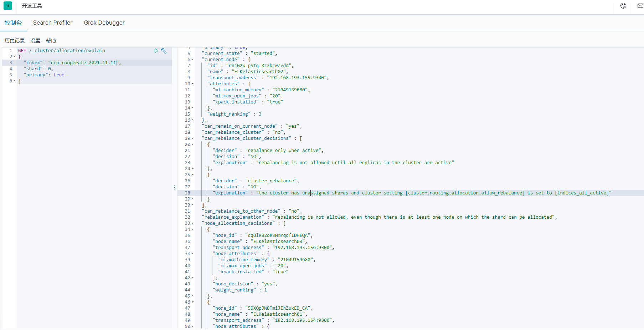Click the "node_decision" : "yes" line

click(x=245, y=284)
